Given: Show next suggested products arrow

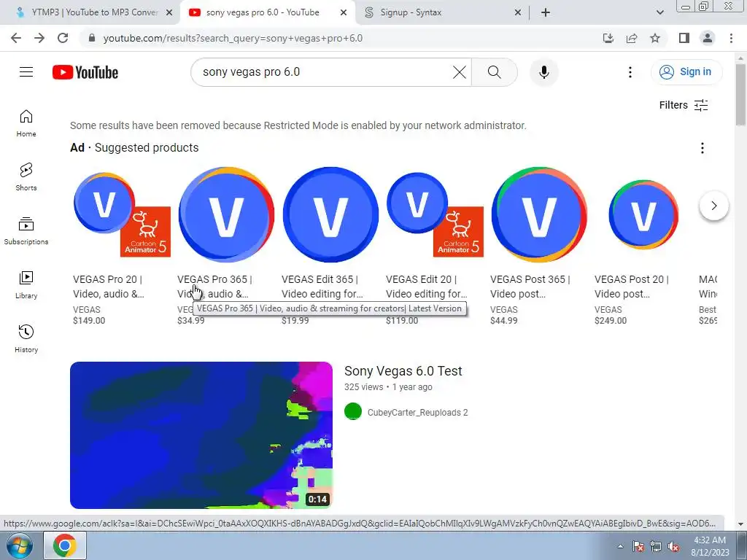Looking at the screenshot, I should [713, 206].
